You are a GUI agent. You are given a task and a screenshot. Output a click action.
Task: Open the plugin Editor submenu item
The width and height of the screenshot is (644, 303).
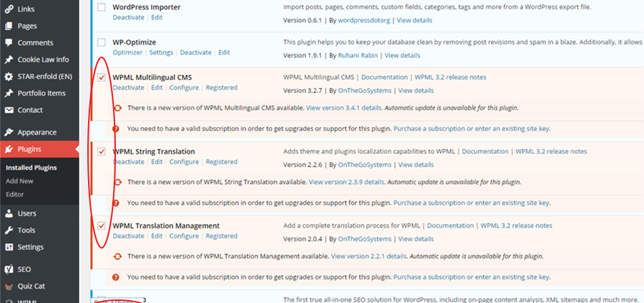pyautogui.click(x=15, y=194)
